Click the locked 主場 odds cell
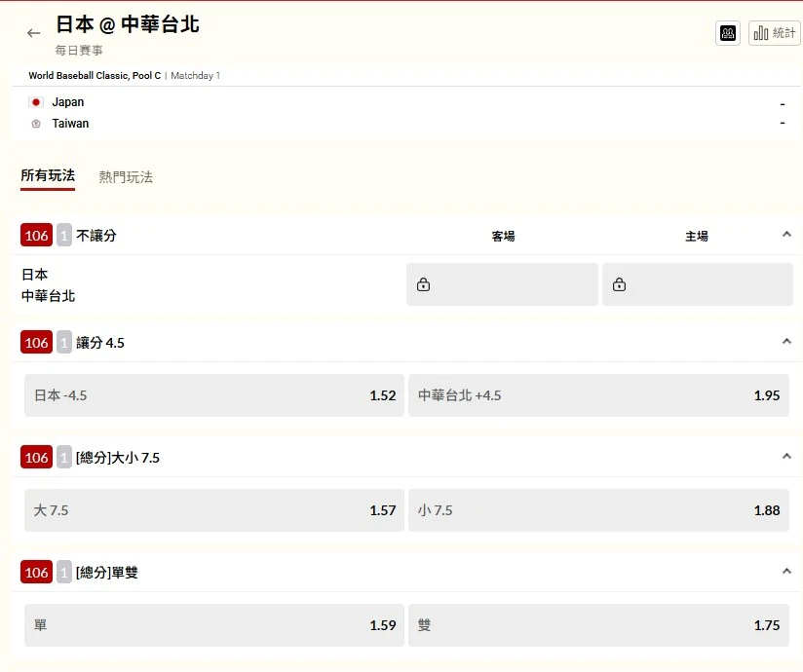This screenshot has height=672, width=803. coord(697,284)
